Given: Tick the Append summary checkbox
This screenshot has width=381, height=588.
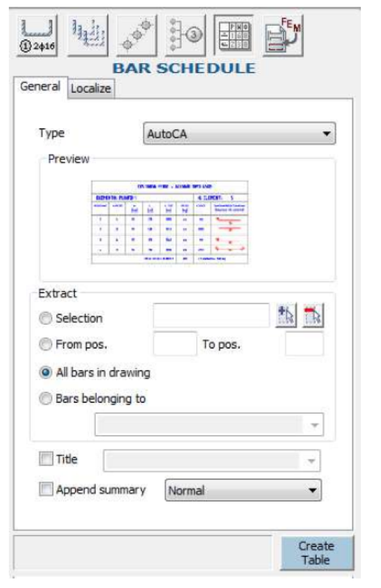Looking at the screenshot, I should [x=45, y=490].
